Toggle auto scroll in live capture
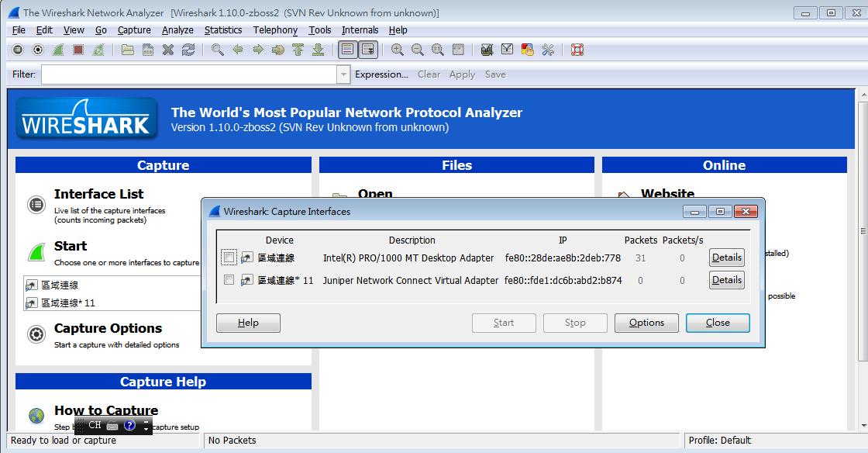 pos(367,50)
